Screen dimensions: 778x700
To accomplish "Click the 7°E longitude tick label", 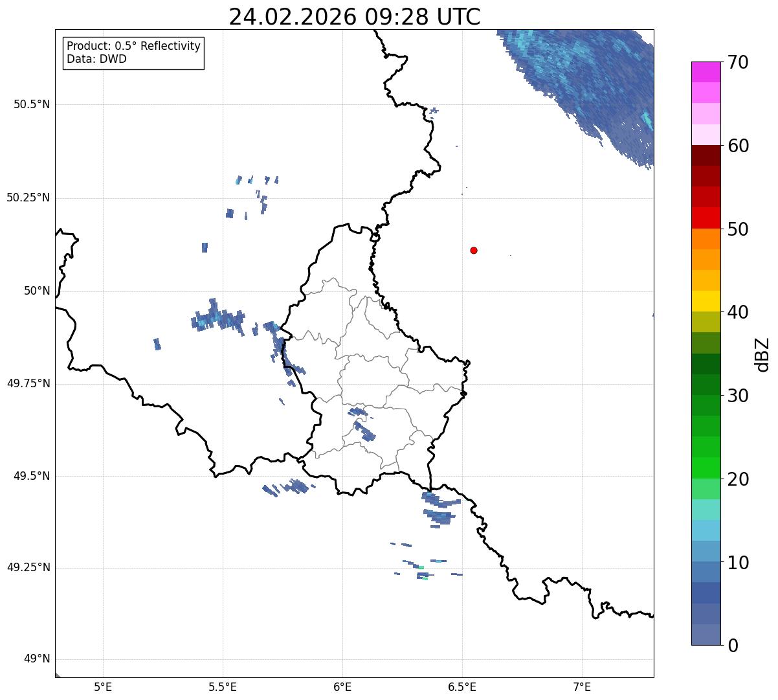I will [x=582, y=686].
